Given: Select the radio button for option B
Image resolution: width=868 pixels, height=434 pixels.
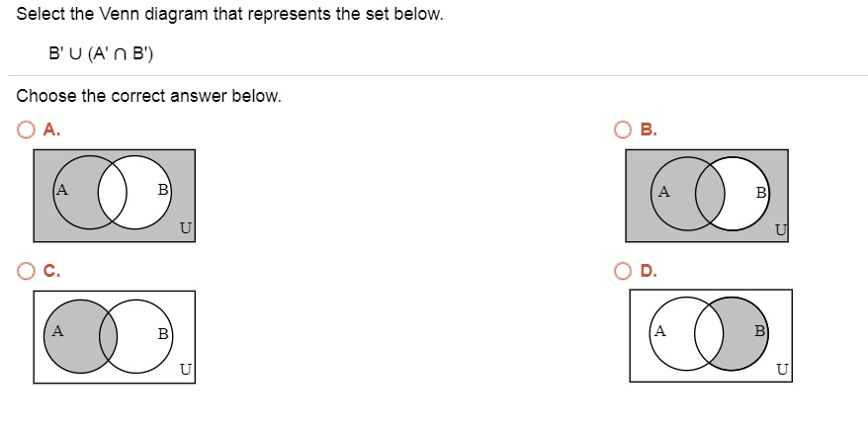Looking at the screenshot, I should [623, 130].
